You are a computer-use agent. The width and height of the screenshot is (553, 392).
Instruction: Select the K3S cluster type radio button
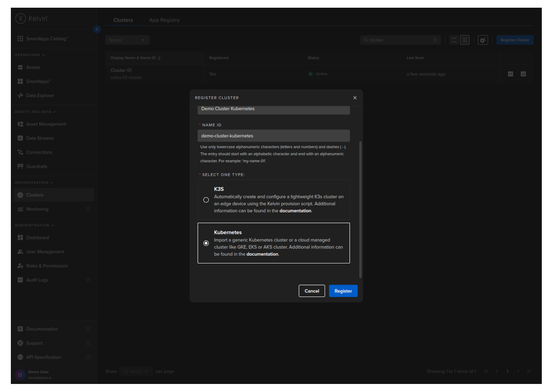coord(206,200)
